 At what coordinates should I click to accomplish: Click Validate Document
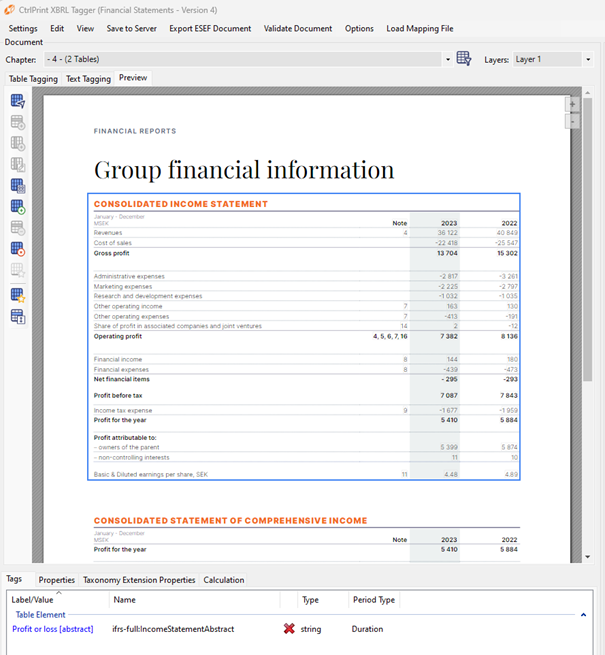(x=298, y=28)
